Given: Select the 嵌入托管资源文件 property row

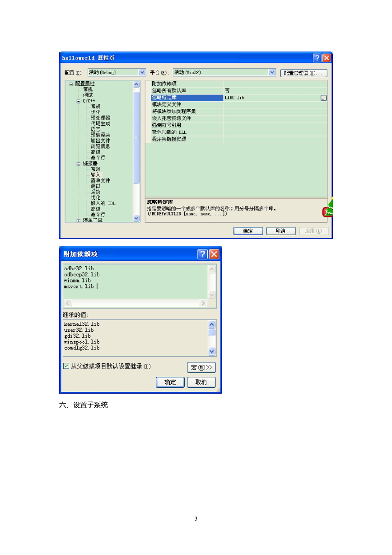Looking at the screenshot, I should pyautogui.click(x=239, y=118).
